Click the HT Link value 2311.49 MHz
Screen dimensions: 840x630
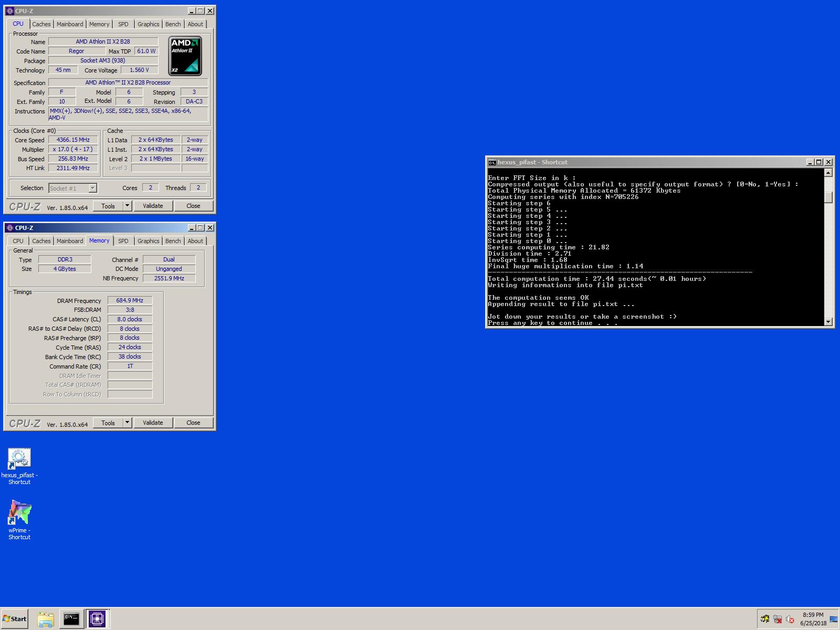pyautogui.click(x=73, y=168)
